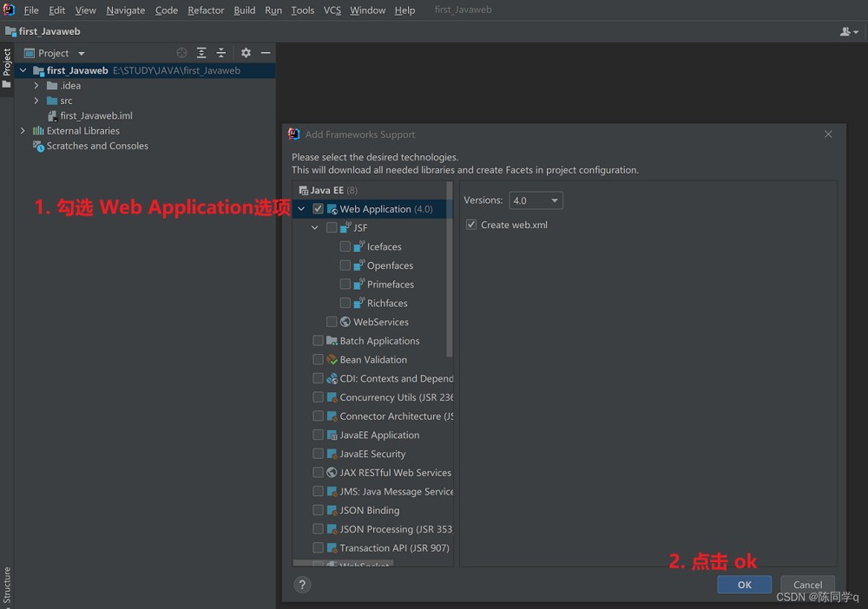868x609 pixels.
Task: Click the JSON Binding icon
Action: 332,510
